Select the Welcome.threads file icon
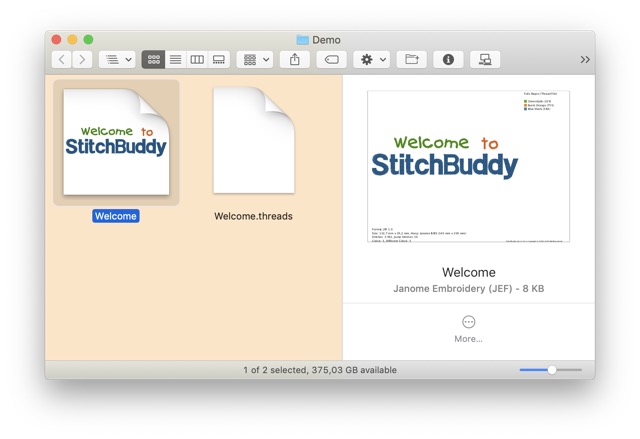 point(254,140)
